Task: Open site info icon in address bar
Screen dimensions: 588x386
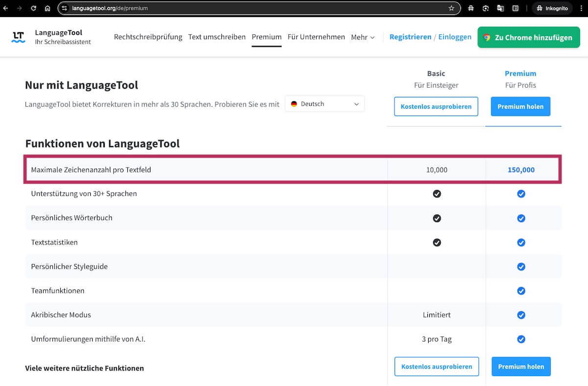Action: click(65, 8)
